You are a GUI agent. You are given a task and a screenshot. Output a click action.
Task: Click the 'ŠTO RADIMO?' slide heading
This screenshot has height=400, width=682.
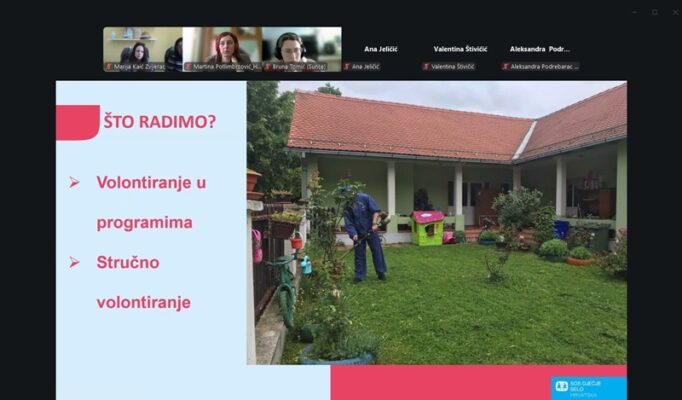pos(160,122)
